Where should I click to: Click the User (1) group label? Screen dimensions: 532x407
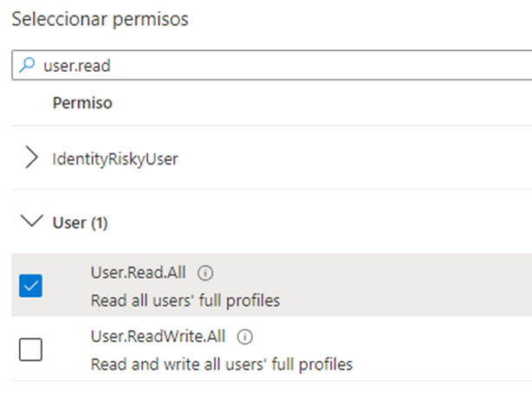80,223
